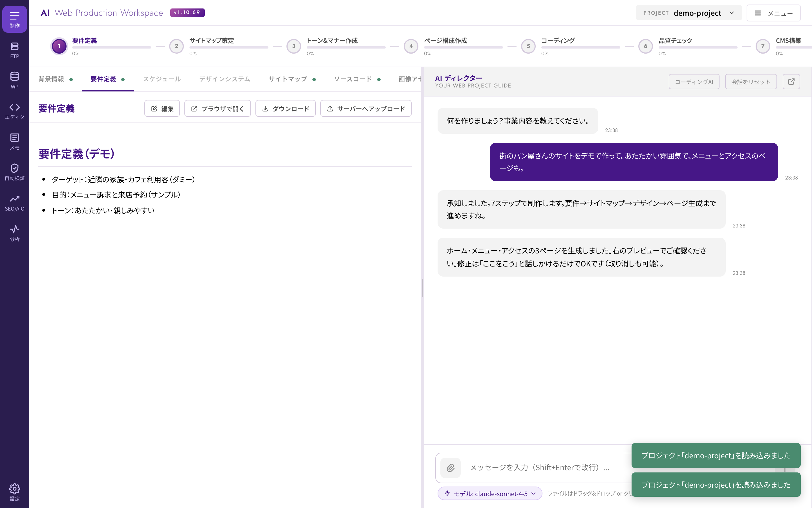Switch to the 背景情報 tab
812x508 pixels.
click(x=55, y=79)
